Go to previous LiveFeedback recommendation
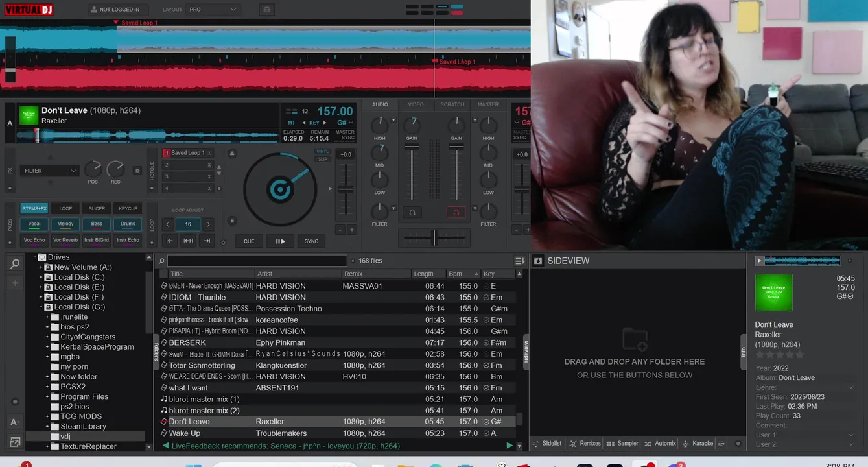This screenshot has width=868, height=467. 165,446
